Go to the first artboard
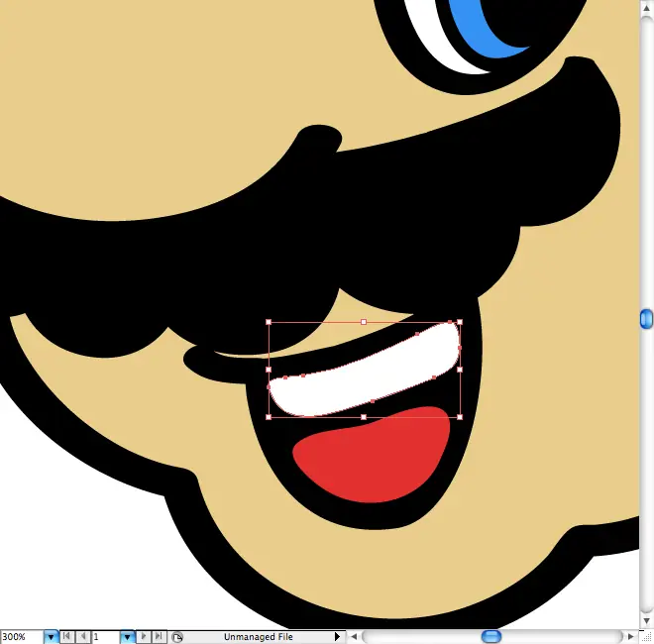 point(66,636)
